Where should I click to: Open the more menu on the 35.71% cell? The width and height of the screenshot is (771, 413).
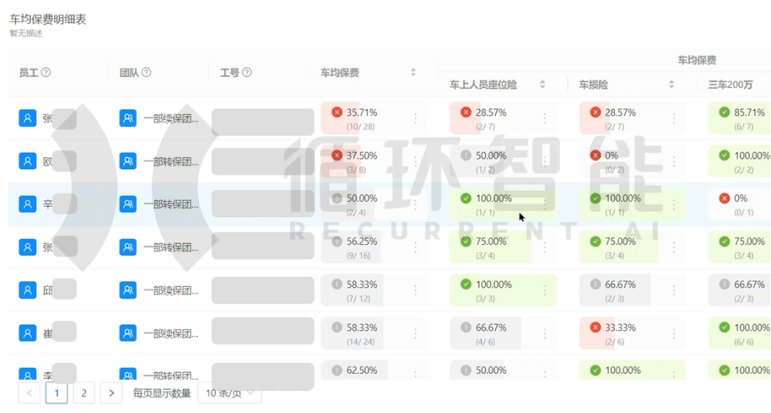coord(415,118)
